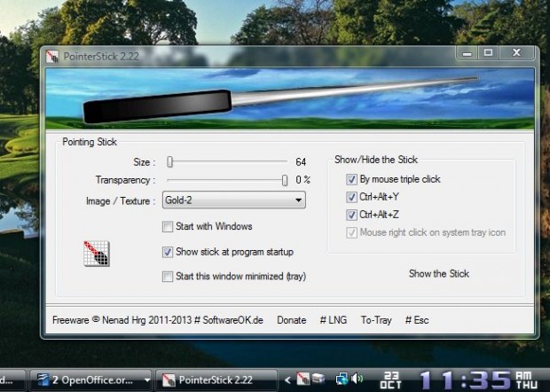Viewport: 550px width, 392px height.
Task: Enable Start this window minimized (tray)
Action: tap(168, 277)
